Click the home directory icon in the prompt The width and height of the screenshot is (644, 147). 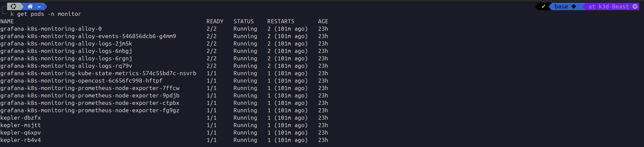(30, 6)
